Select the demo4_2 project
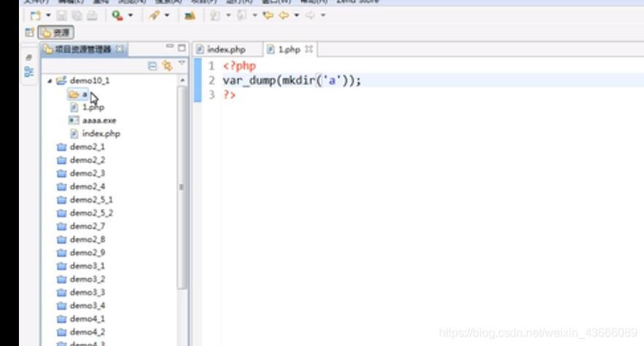 tap(87, 331)
